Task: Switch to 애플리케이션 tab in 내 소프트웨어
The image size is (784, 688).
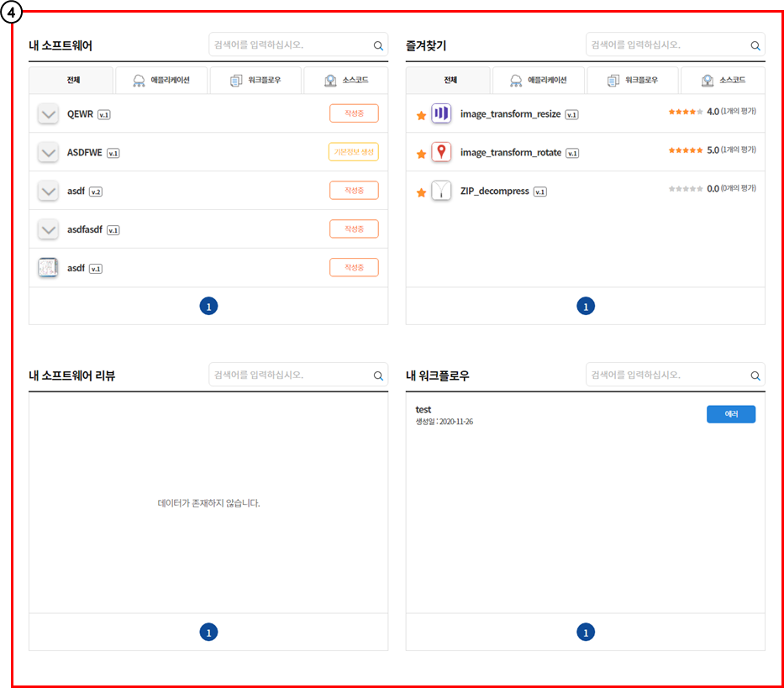Action: point(161,81)
